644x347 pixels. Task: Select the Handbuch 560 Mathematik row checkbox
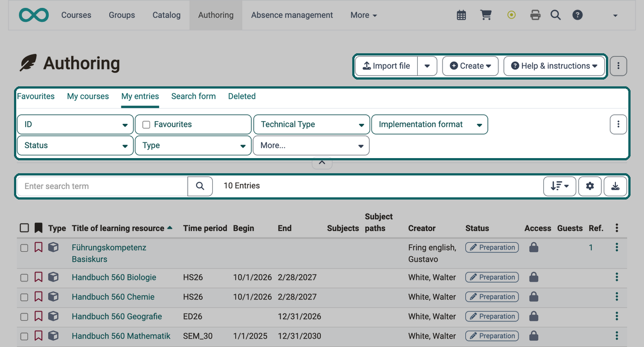24,336
